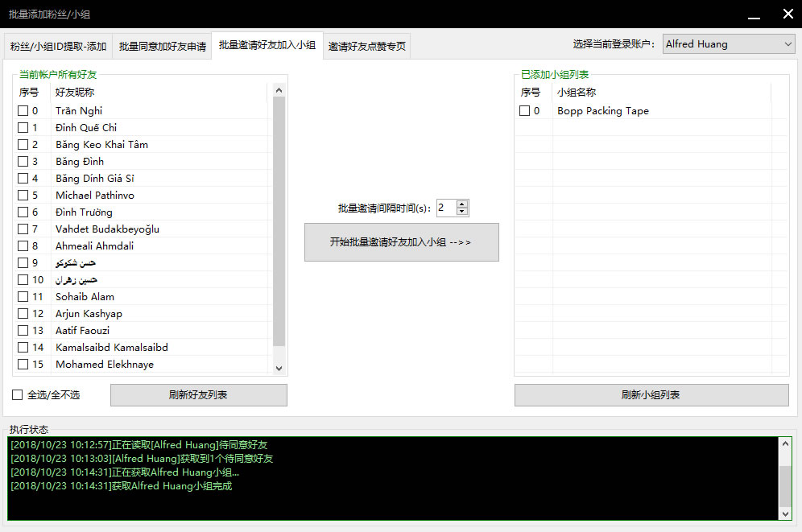Click the 小组名称 column header

(660, 93)
